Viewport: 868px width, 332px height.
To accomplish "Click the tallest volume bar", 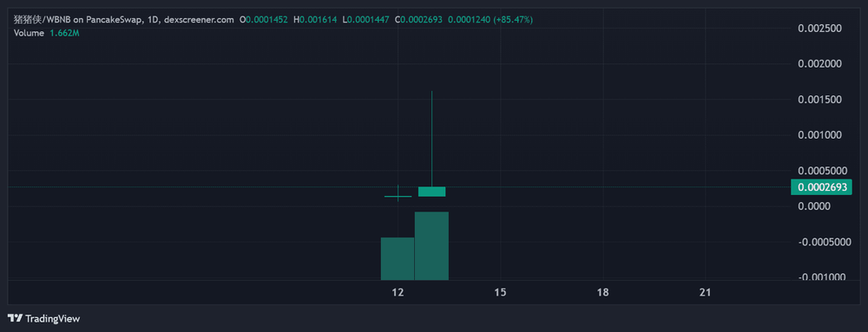I will (431, 246).
